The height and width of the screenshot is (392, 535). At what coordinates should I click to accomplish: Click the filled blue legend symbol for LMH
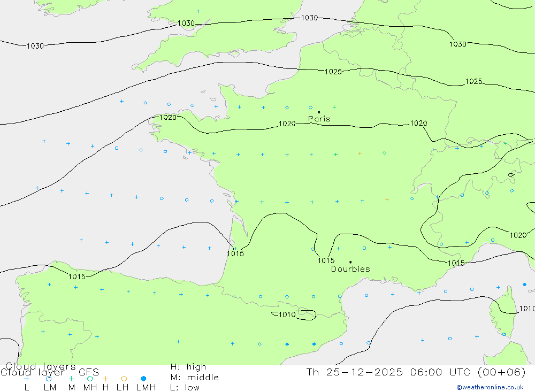[143, 379]
